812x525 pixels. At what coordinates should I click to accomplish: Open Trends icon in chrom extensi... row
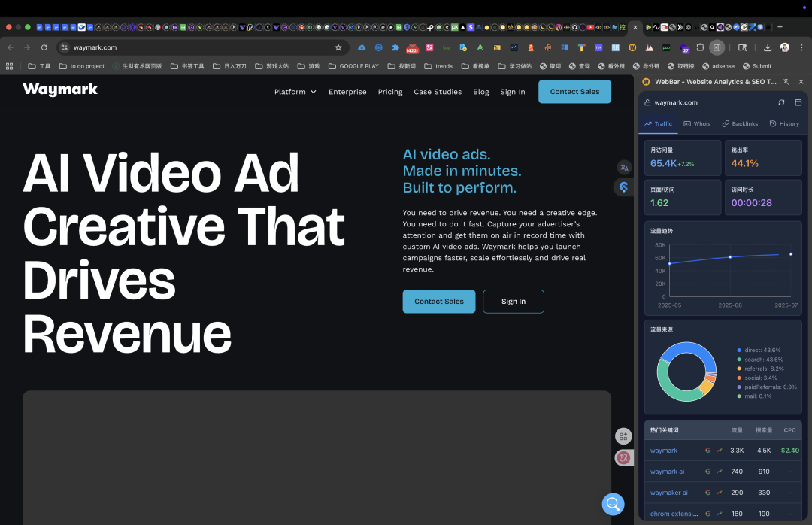tap(720, 514)
